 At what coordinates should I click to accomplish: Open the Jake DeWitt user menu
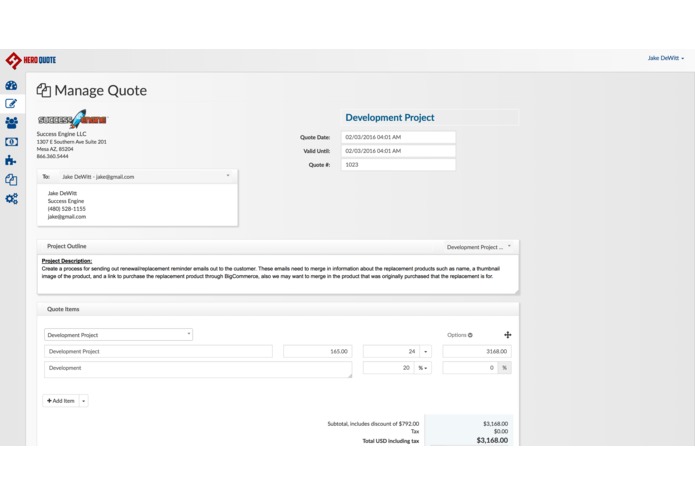click(665, 58)
